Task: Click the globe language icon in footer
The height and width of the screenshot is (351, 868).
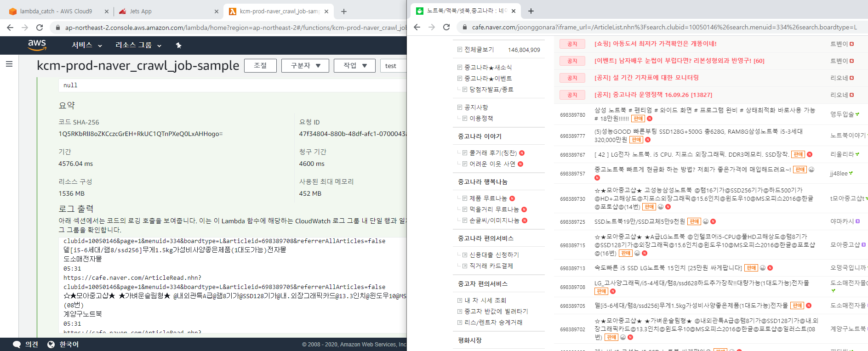Action: (x=51, y=345)
